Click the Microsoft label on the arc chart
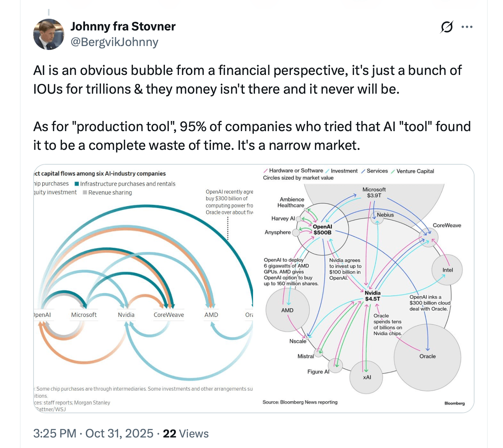This screenshot has width=503, height=448. point(84,315)
